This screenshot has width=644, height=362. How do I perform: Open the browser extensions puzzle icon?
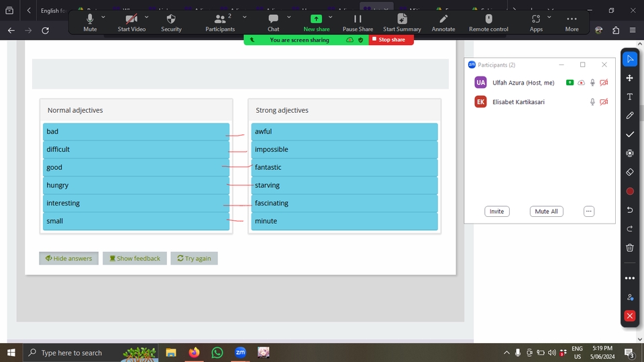pyautogui.click(x=616, y=30)
